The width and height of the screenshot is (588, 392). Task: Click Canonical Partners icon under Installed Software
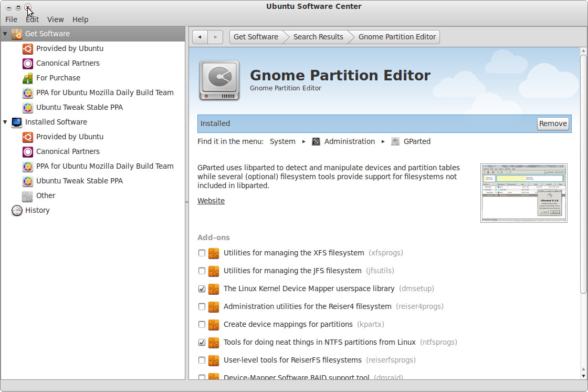click(28, 151)
